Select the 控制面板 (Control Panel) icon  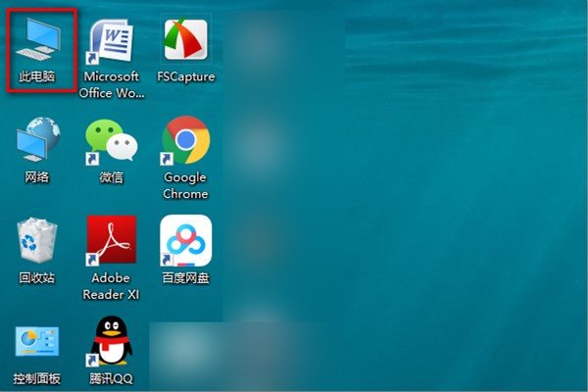click(37, 342)
